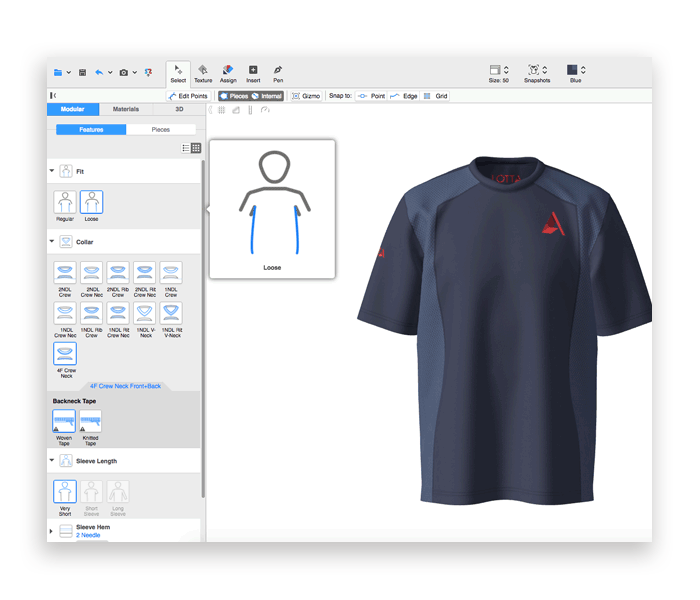Collapse the left sidebar panel
Screen dimensions: 700x600
(53, 96)
